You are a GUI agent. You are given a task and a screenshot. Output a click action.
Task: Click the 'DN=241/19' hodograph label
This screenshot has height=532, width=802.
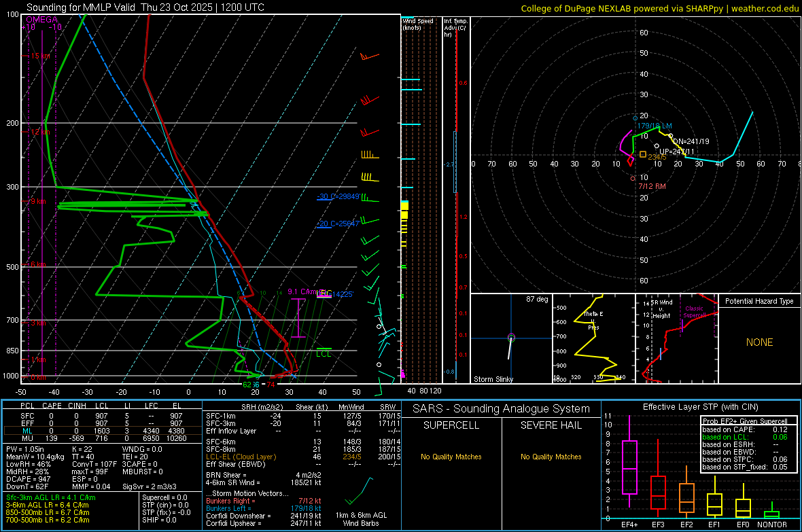click(691, 141)
